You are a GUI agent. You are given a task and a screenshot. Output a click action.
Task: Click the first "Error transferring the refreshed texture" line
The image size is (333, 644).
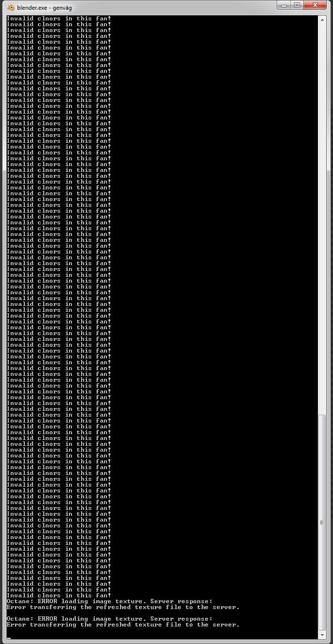[x=123, y=607]
